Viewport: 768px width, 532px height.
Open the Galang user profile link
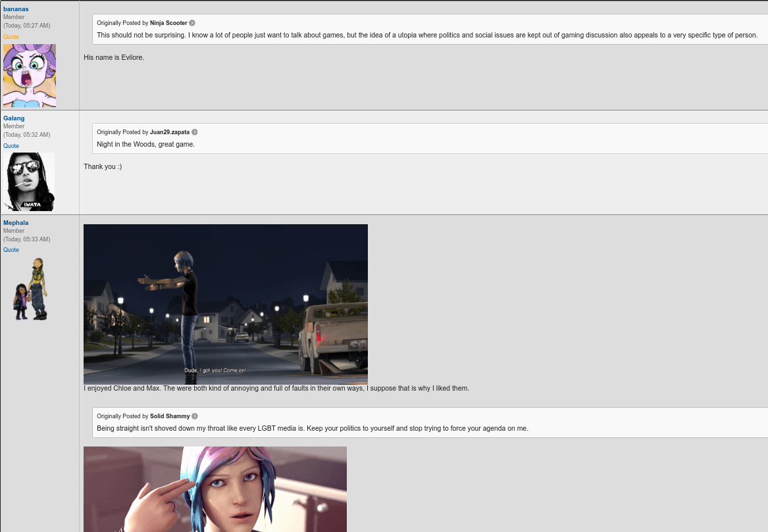[14, 118]
